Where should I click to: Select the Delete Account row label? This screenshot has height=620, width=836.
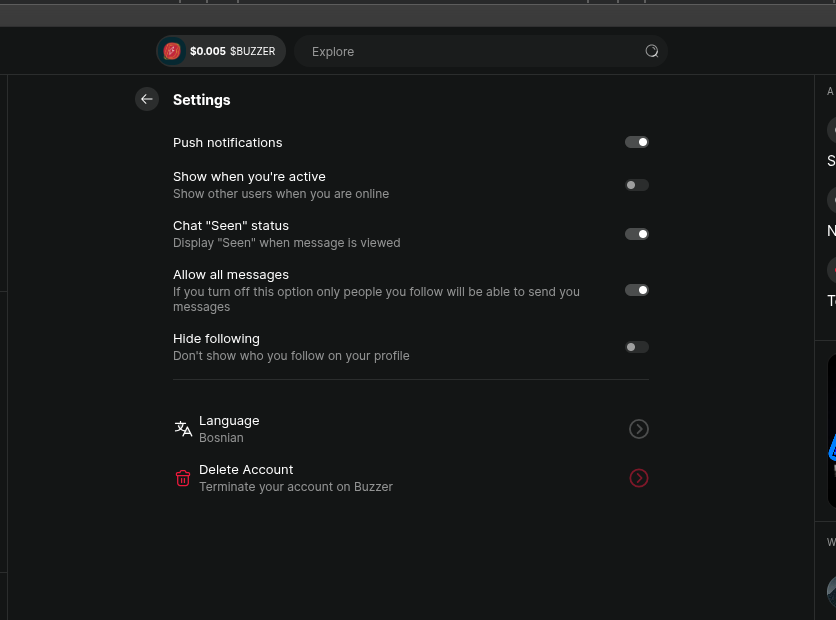pos(246,470)
